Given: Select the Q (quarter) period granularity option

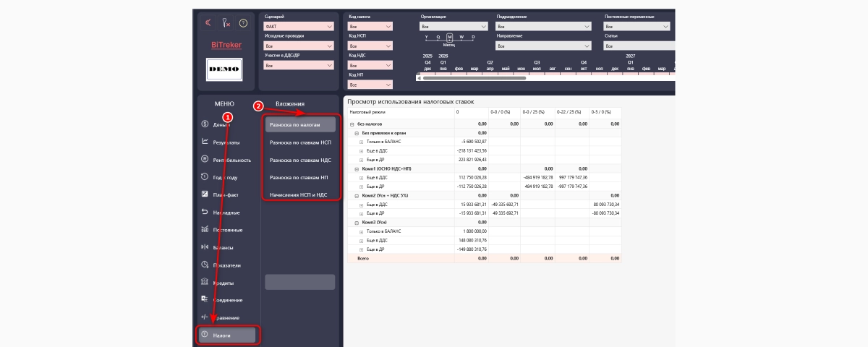Looking at the screenshot, I should [x=438, y=37].
